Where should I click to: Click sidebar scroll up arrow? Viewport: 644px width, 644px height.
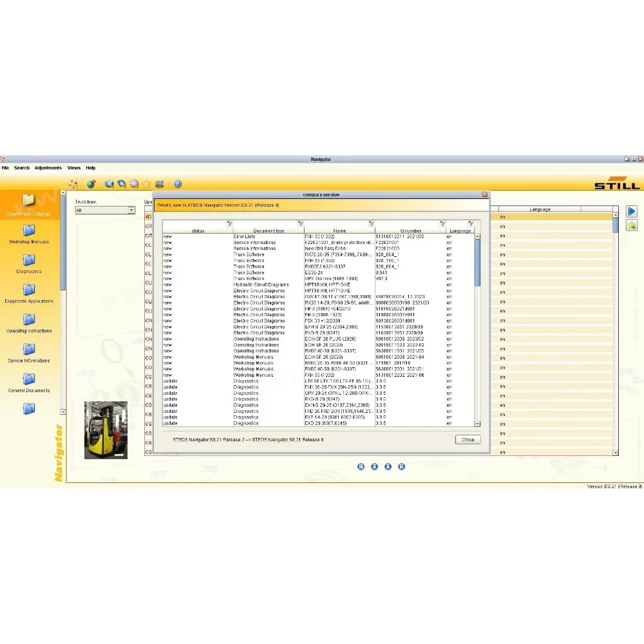point(63,193)
